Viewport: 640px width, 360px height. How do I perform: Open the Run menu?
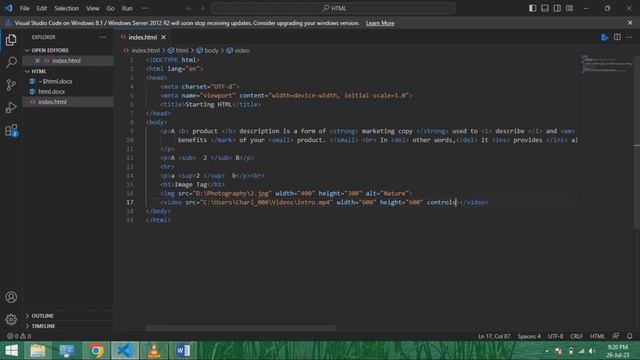pyautogui.click(x=127, y=8)
